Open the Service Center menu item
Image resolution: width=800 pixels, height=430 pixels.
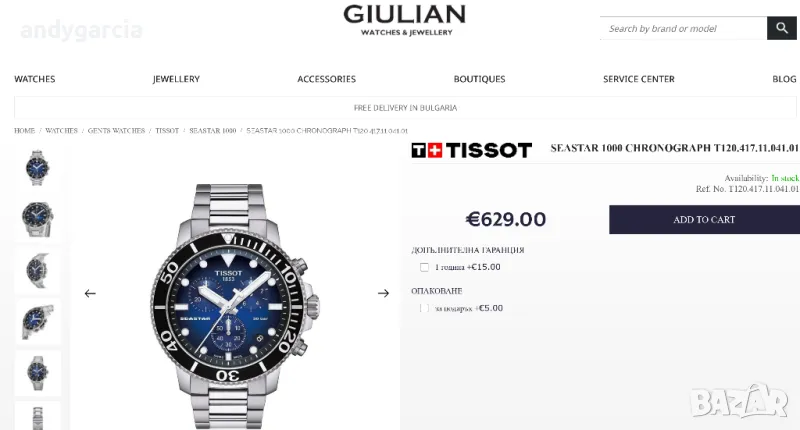pos(639,79)
